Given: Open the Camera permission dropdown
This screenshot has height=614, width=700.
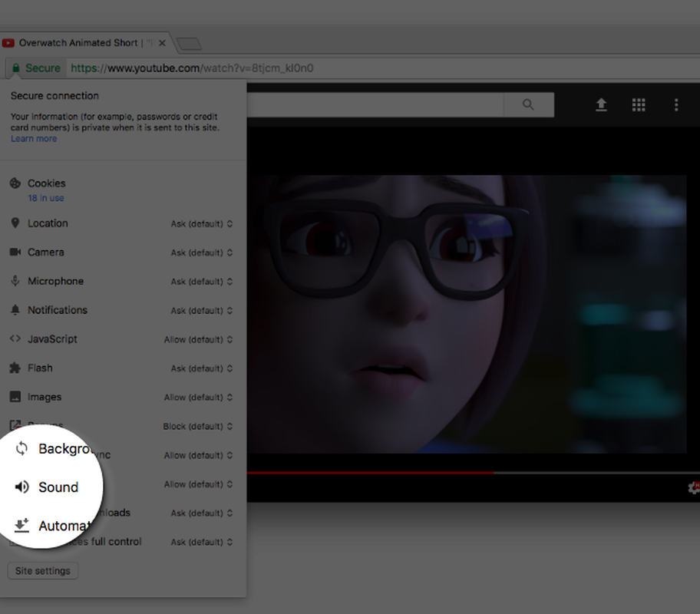Looking at the screenshot, I should (x=202, y=253).
